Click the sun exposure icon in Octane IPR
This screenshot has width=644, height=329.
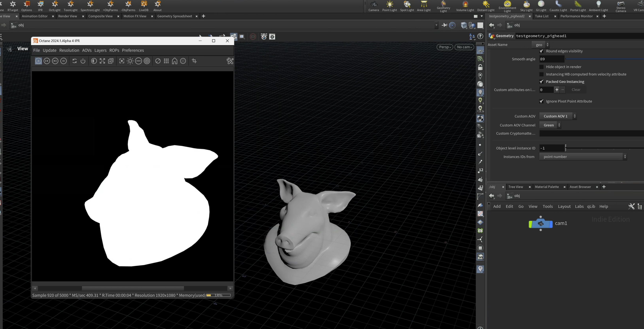click(130, 61)
